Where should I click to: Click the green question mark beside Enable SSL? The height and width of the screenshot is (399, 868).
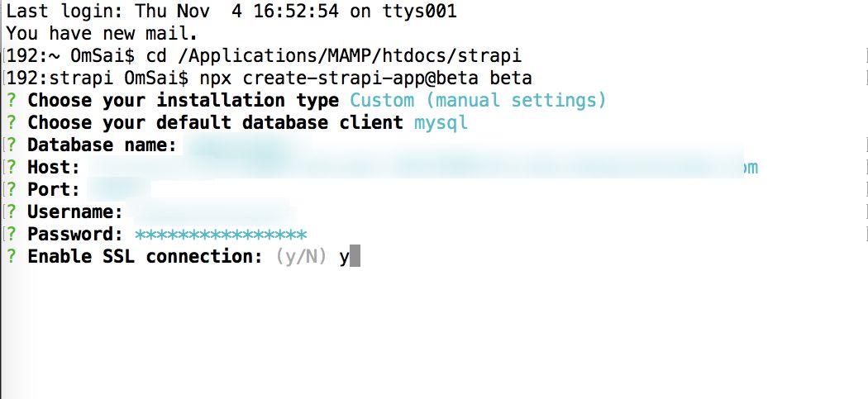coord(12,257)
